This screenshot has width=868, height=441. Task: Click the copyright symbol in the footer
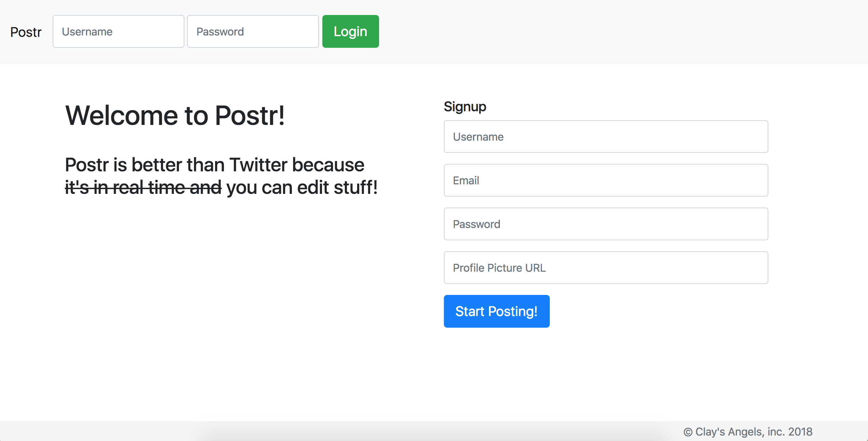click(688, 432)
